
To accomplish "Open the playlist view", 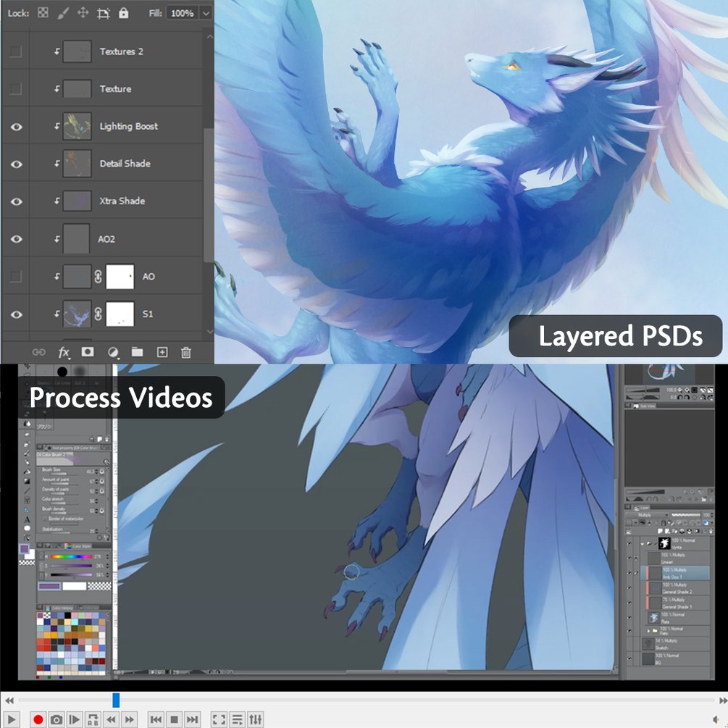I will click(238, 719).
